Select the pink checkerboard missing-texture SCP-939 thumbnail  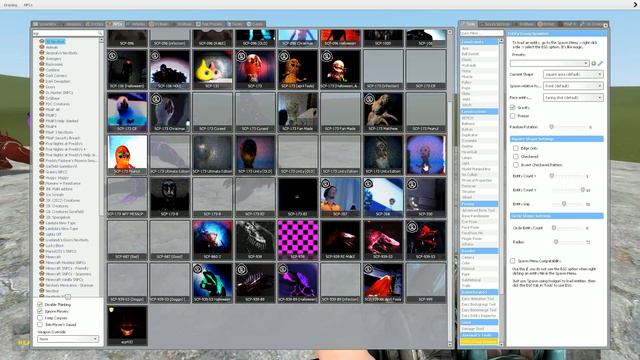[298, 240]
